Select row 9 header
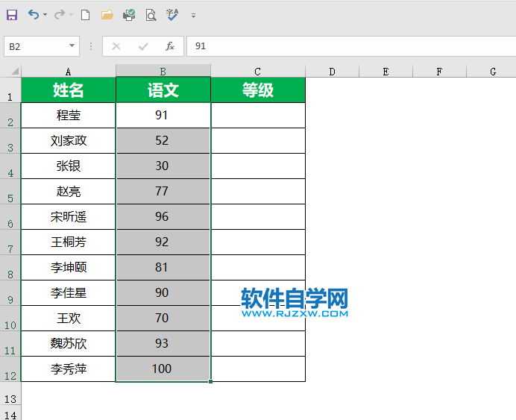The width and height of the screenshot is (516, 420). click(x=10, y=293)
